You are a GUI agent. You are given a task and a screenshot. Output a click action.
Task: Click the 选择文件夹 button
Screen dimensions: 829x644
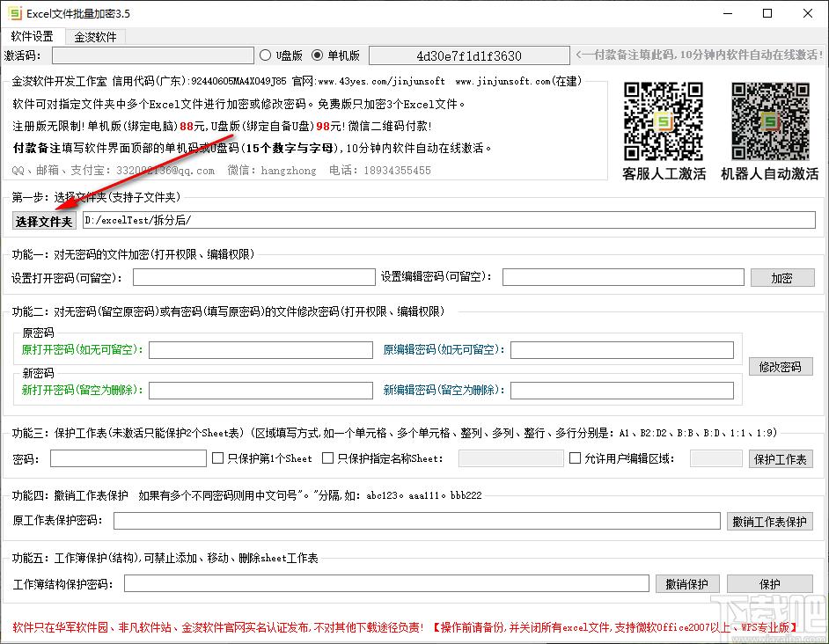(44, 221)
